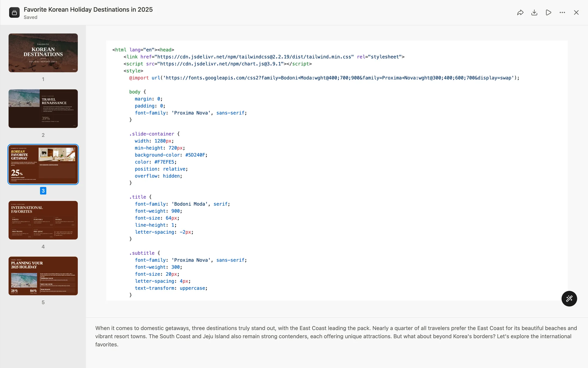Select slide 5 Planning Your 2025 Holiday thumbnail
Screen dimensions: 588x368
(x=43, y=276)
